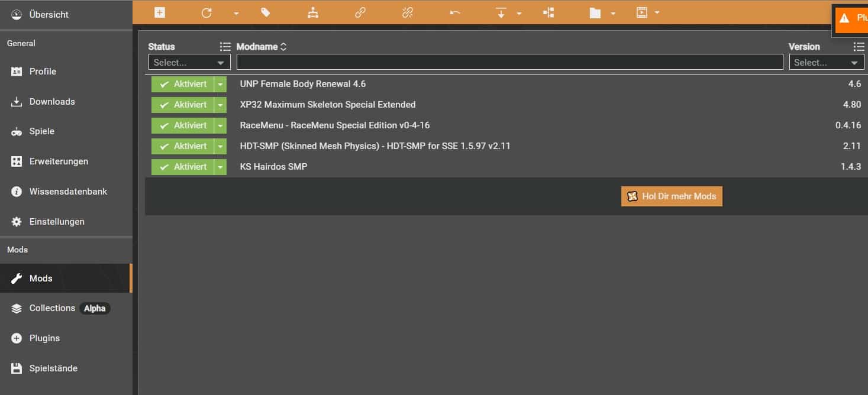Image resolution: width=868 pixels, height=395 pixels.
Task: Open status arrow for KS Hairdos SMP
Action: (x=220, y=167)
